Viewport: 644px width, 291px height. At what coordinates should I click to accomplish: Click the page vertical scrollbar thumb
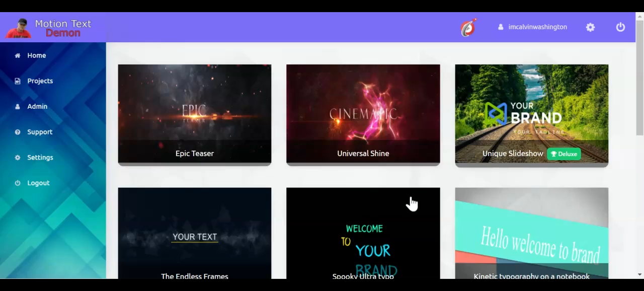(x=639, y=78)
